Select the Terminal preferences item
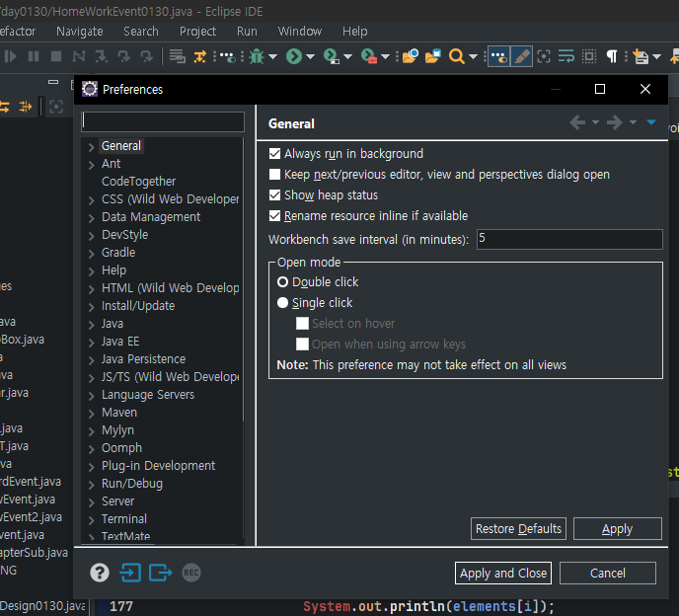This screenshot has height=616, width=679. [123, 519]
